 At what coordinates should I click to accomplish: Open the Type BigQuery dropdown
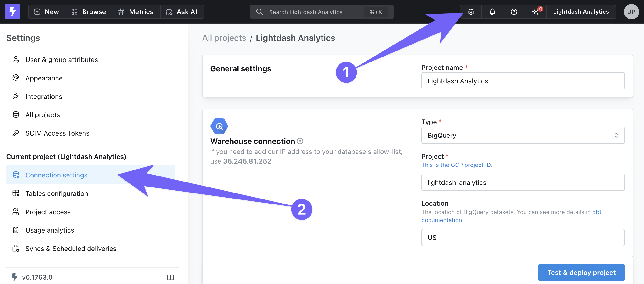pos(522,135)
